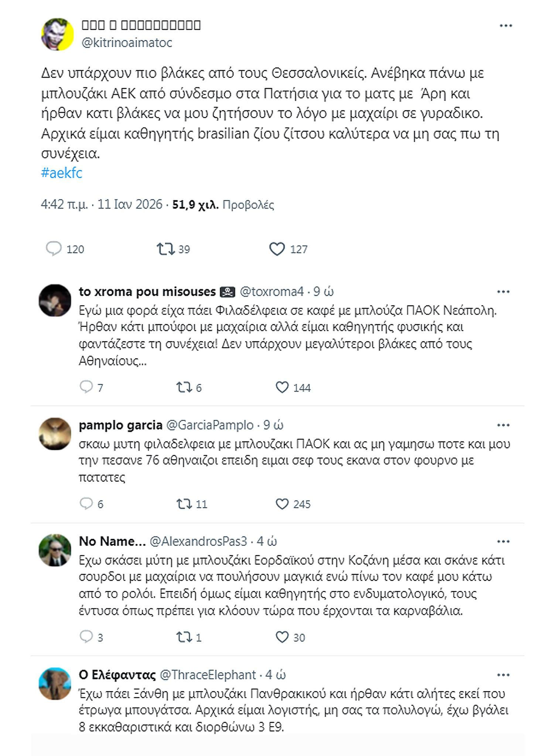This screenshot has width=544, height=756.
Task: Open the elephant avatar profile picture
Action: pyautogui.click(x=55, y=683)
